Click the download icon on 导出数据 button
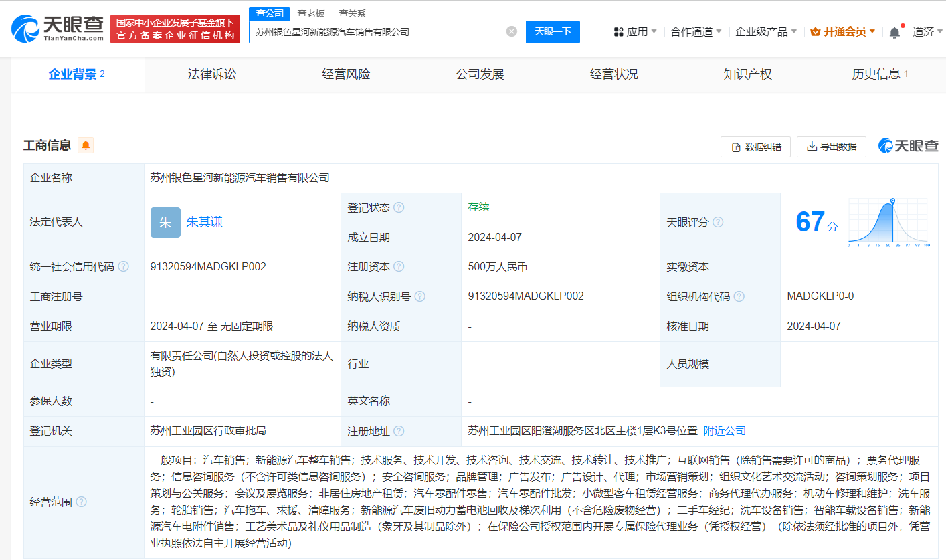This screenshot has height=560, width=946. [812, 147]
